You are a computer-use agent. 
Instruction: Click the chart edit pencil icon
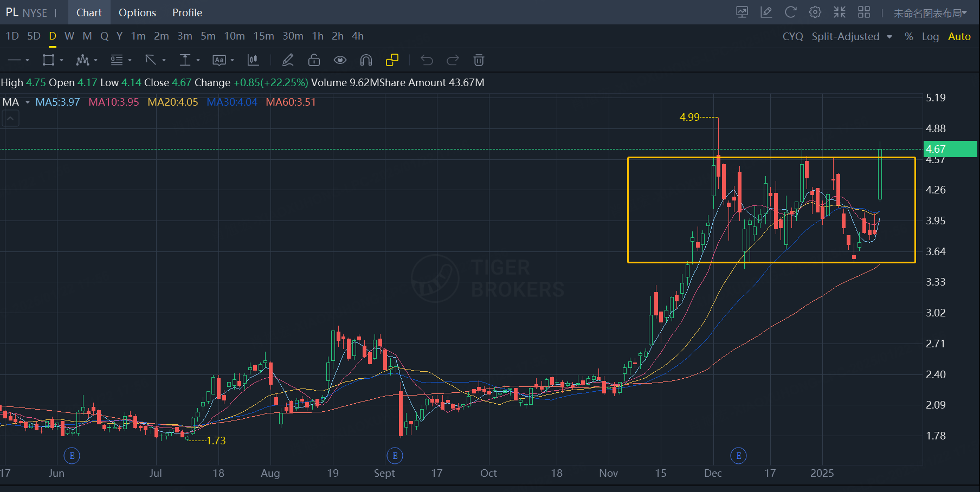tap(766, 12)
